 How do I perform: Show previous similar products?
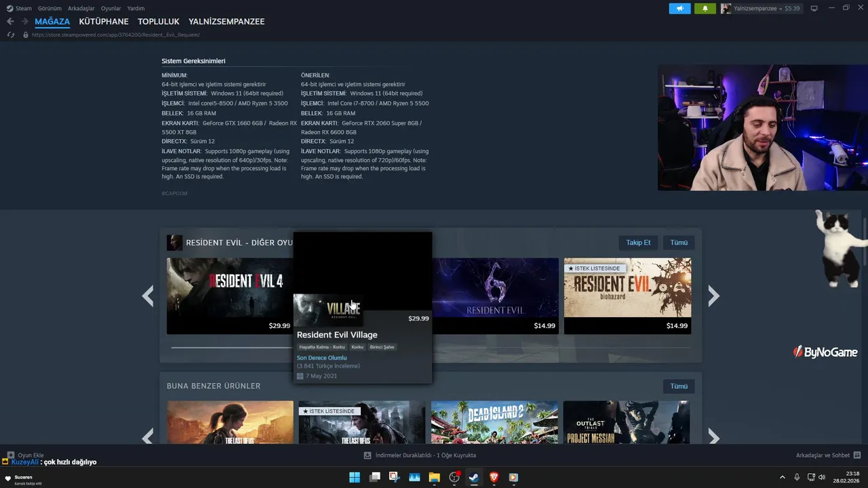coord(148,436)
